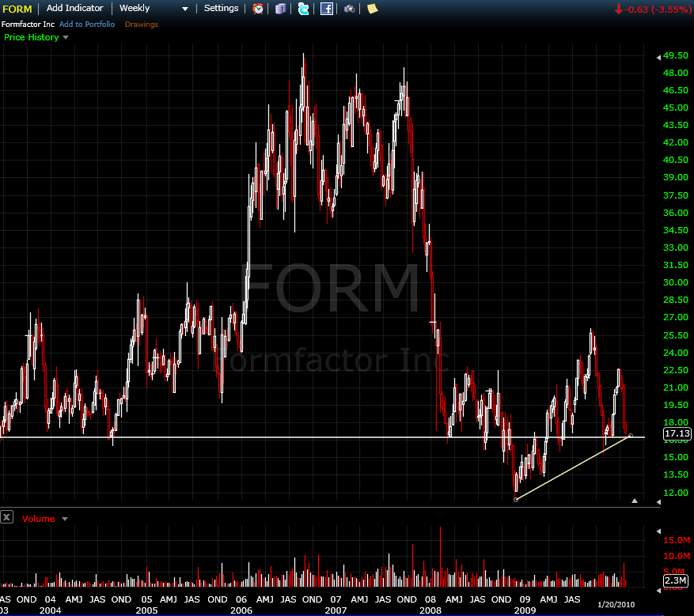Click the 2009 year label on time axis
The width and height of the screenshot is (694, 616).
pyautogui.click(x=525, y=610)
